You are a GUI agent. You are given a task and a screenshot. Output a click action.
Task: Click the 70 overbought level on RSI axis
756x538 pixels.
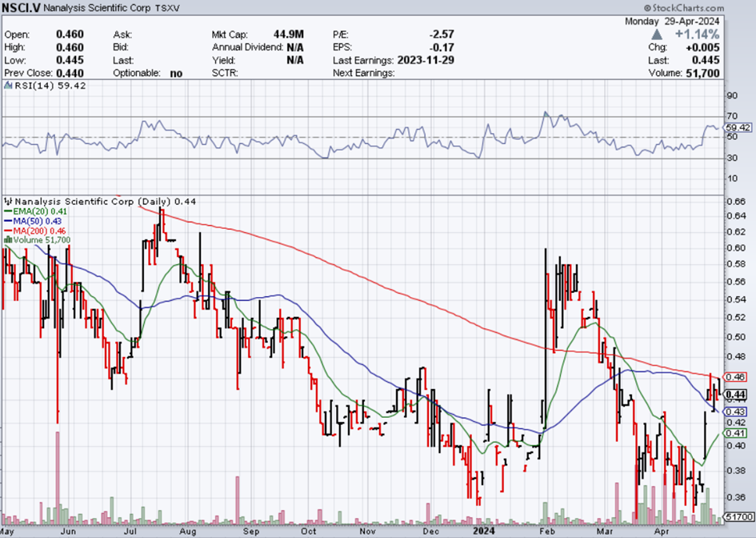[732, 116]
